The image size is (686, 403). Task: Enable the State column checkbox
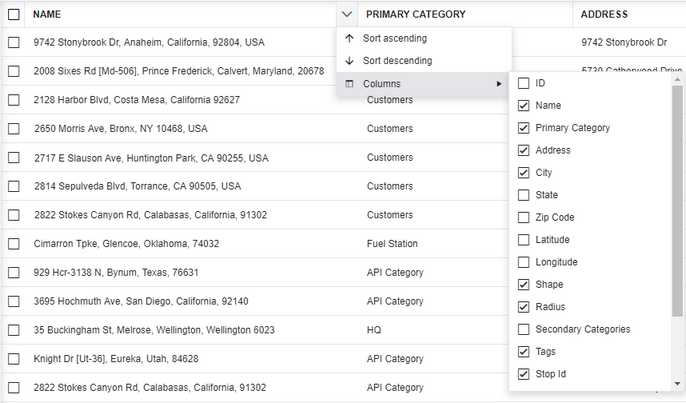[x=524, y=195]
